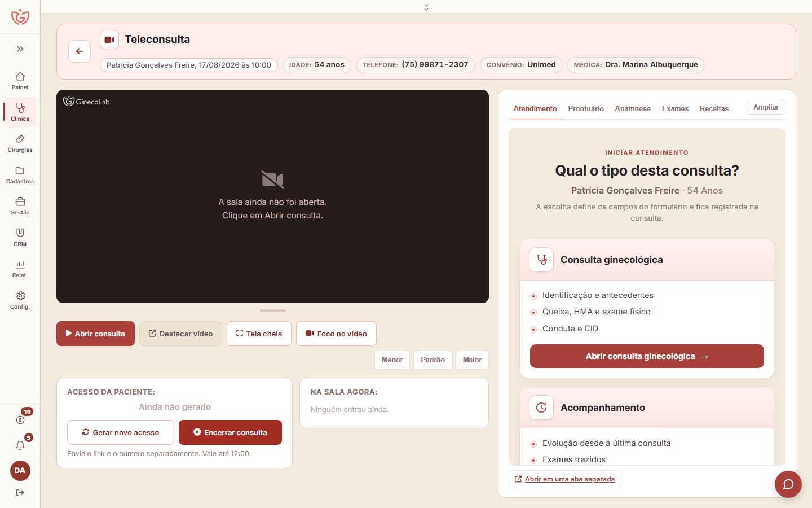Switch to the Receitas tab

pos(714,108)
